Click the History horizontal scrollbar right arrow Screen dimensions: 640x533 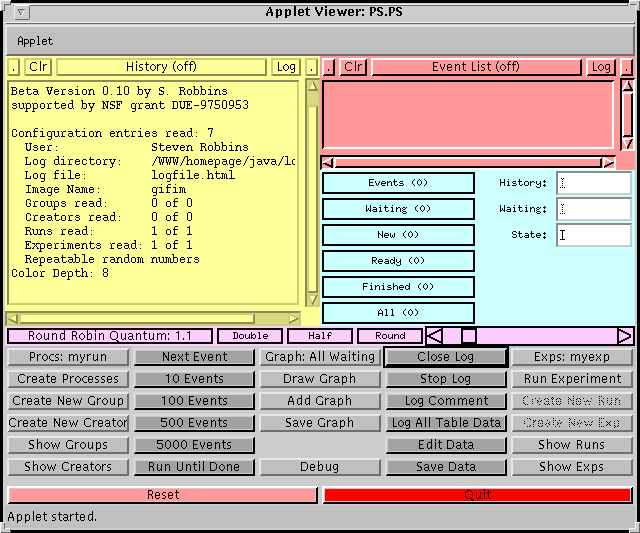pyautogui.click(x=294, y=318)
